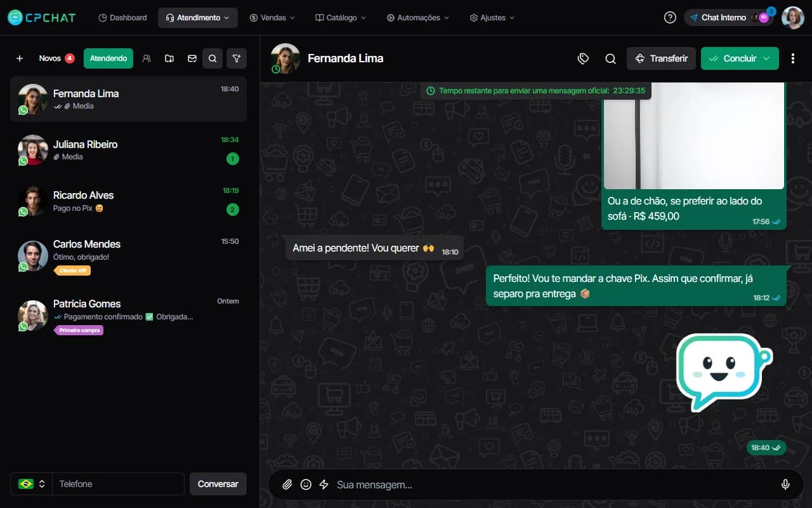This screenshot has height=508, width=812.
Task: Open quick replies lightning icon
Action: (x=324, y=485)
